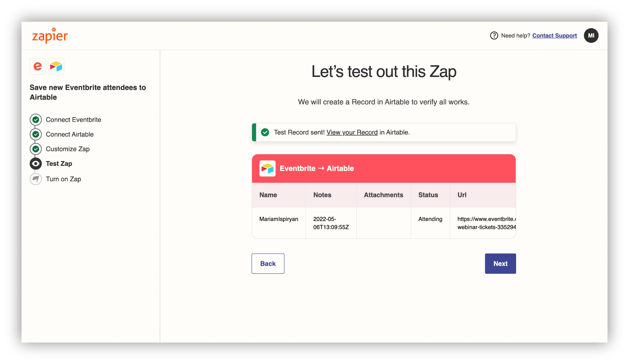Click the Attachments column header
The image size is (629, 364).
pyautogui.click(x=384, y=195)
